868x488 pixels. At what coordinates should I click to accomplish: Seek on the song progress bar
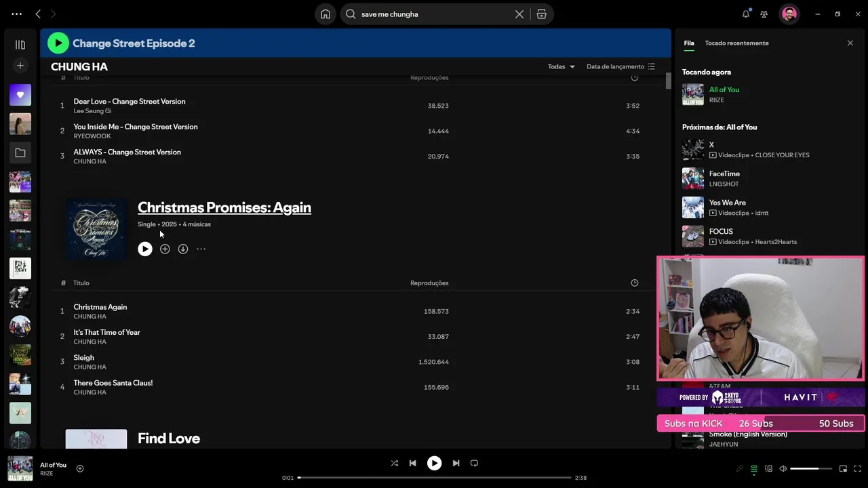point(435,478)
